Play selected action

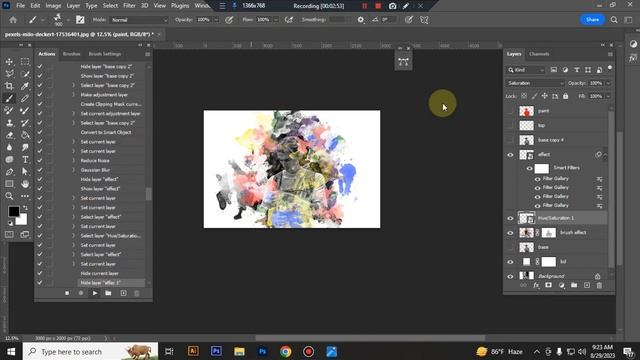click(95, 293)
